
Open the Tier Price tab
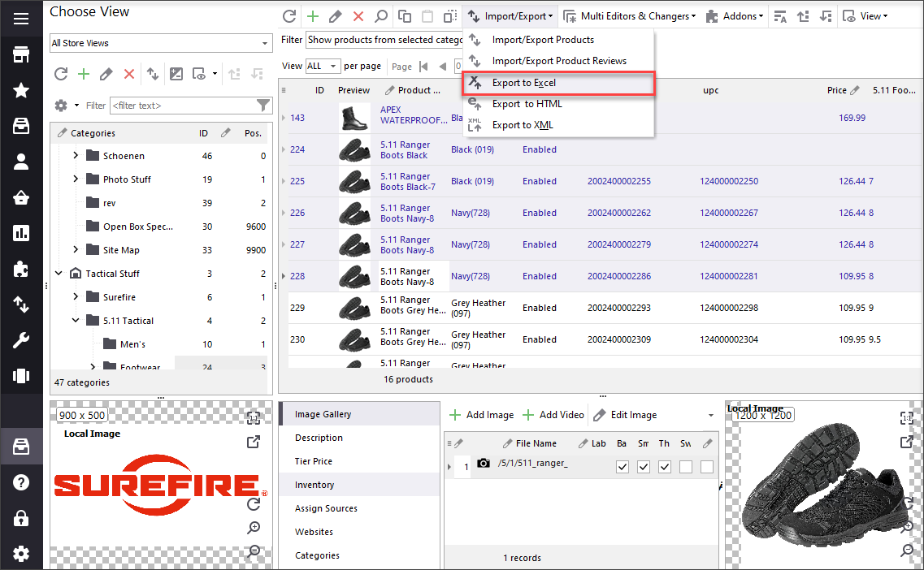pyautogui.click(x=359, y=461)
